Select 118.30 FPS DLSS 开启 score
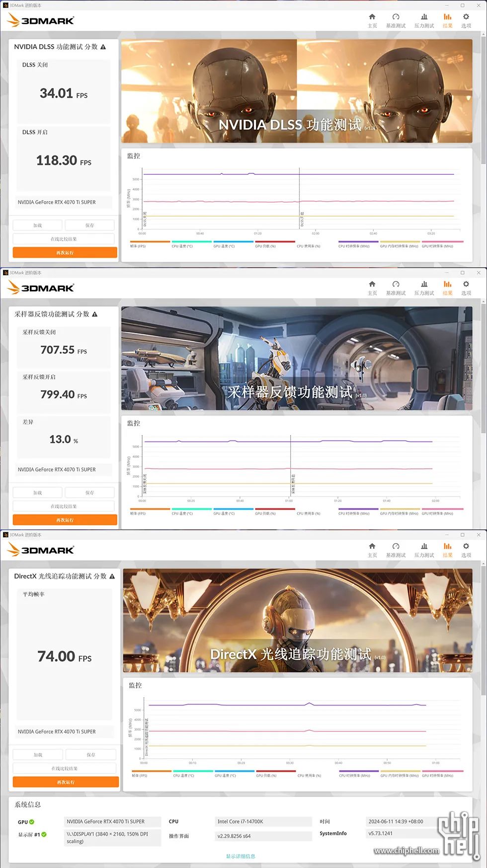The width and height of the screenshot is (487, 868). click(x=64, y=160)
